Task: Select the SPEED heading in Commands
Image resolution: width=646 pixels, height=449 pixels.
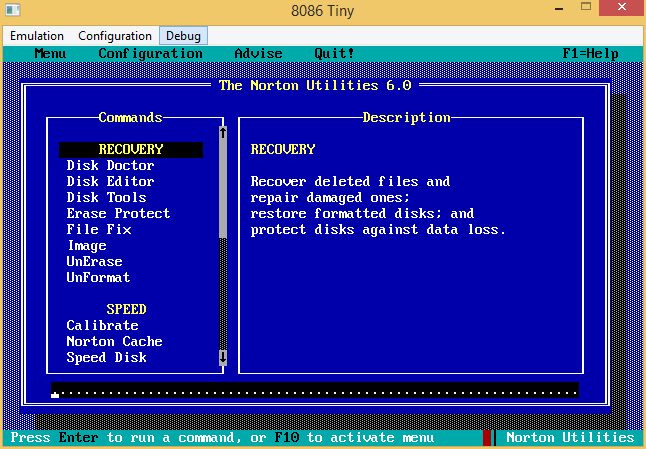Action: (x=126, y=309)
